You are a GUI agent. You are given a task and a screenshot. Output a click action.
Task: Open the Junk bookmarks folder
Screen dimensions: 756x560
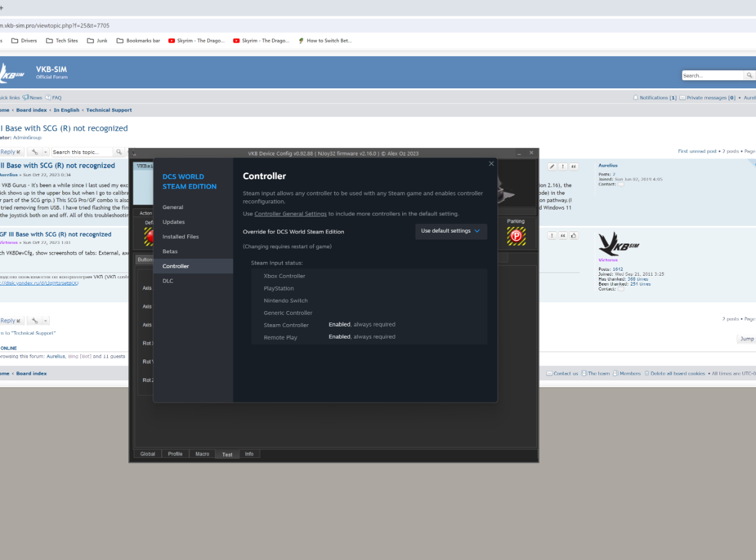point(97,40)
